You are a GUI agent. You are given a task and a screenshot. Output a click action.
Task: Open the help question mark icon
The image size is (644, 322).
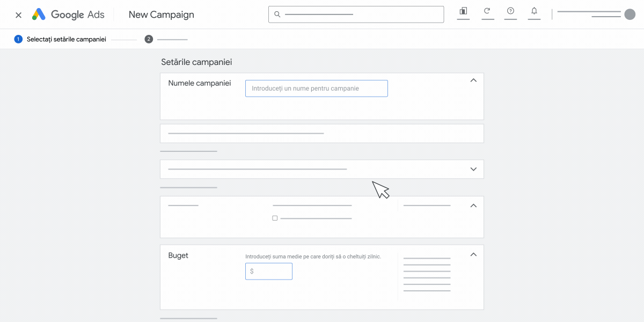[510, 11]
